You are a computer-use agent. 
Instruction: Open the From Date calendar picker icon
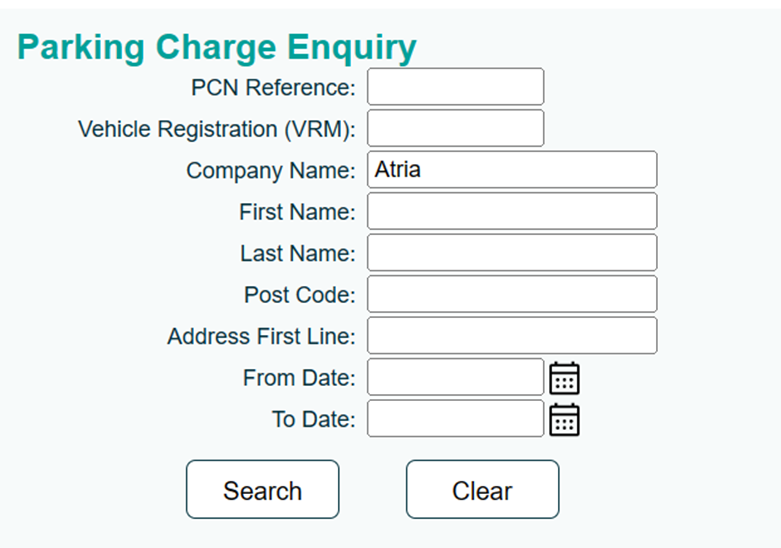click(564, 378)
